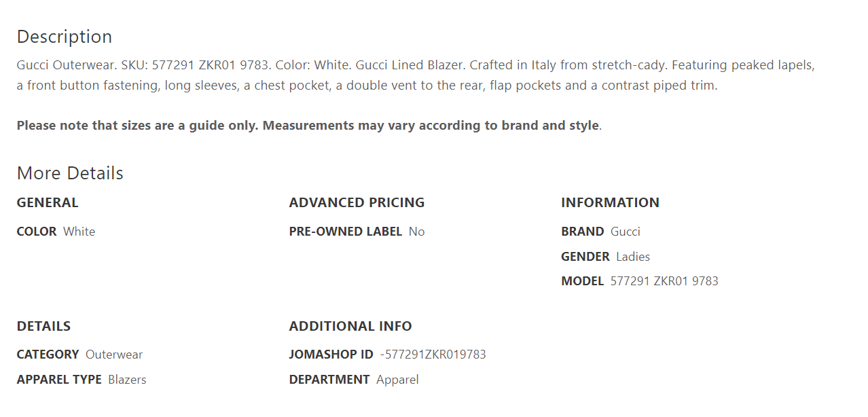The image size is (868, 417).
Task: Click the Ladies gender value
Action: 633,257
